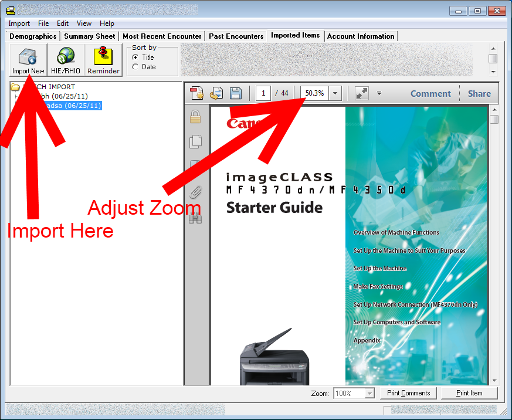Switch to the Most Recent Encounter tab
The width and height of the screenshot is (512, 420).
point(162,36)
